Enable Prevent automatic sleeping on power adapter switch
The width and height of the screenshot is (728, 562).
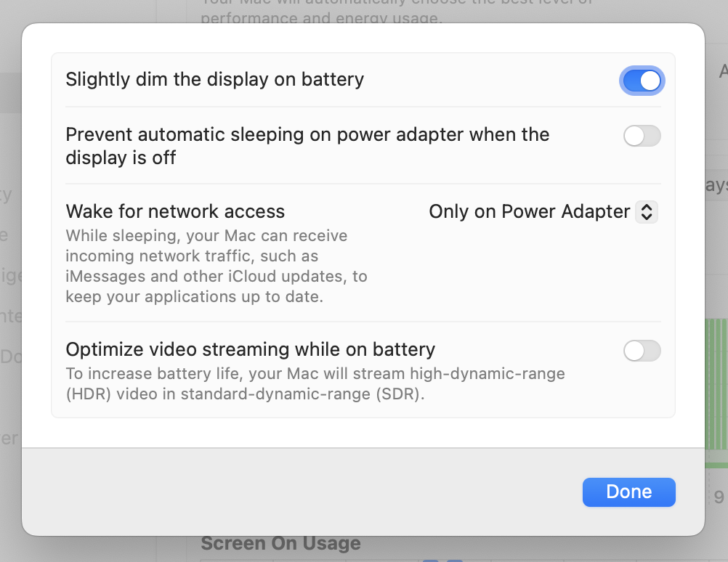[x=642, y=136]
